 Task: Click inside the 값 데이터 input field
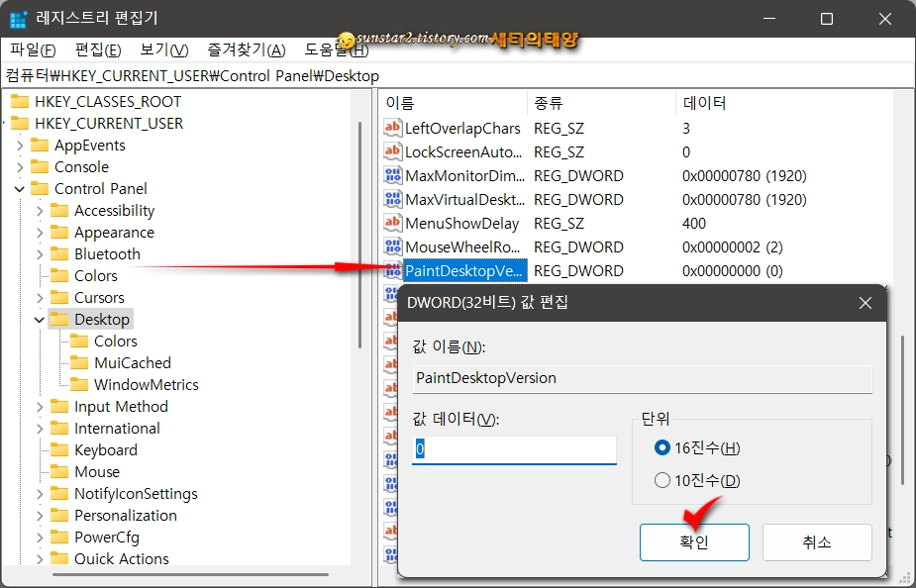513,447
